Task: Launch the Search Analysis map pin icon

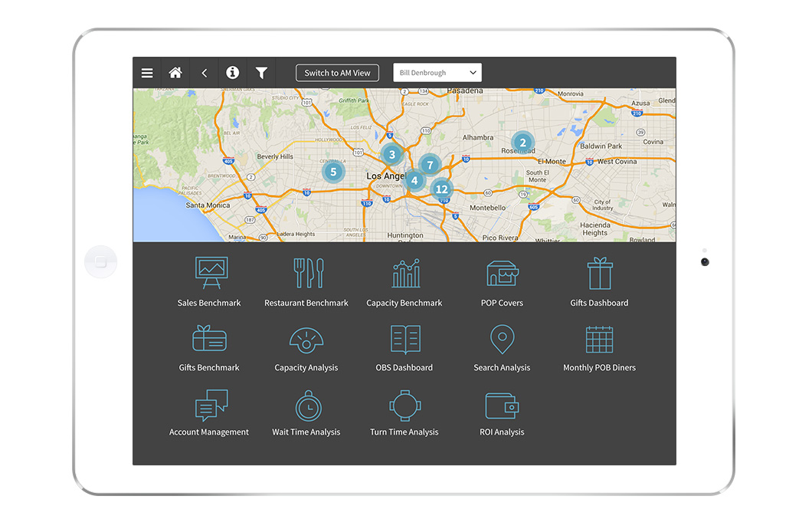Action: click(503, 340)
